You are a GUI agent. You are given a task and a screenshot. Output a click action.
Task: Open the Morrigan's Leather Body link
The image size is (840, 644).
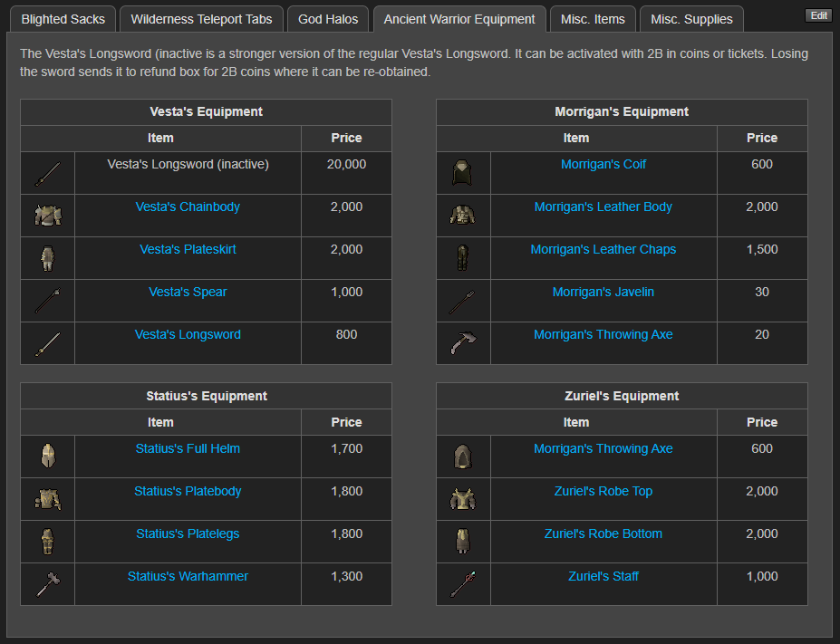click(603, 207)
